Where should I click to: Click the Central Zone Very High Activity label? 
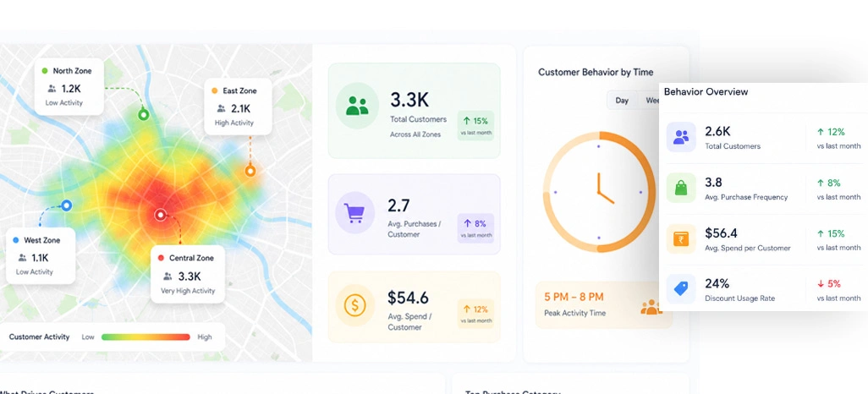tap(188, 291)
